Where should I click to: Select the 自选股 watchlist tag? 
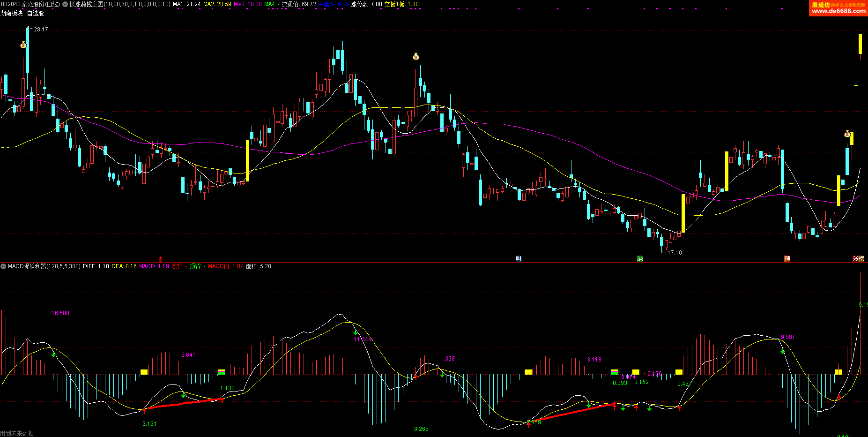click(x=35, y=13)
